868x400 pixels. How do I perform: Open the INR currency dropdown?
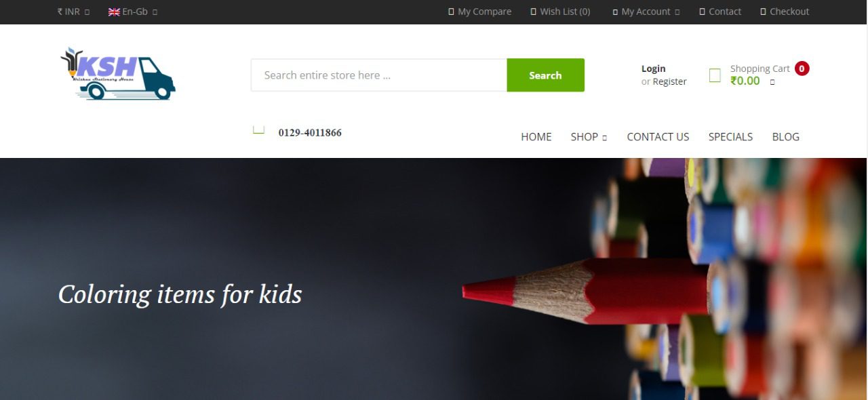(x=74, y=12)
